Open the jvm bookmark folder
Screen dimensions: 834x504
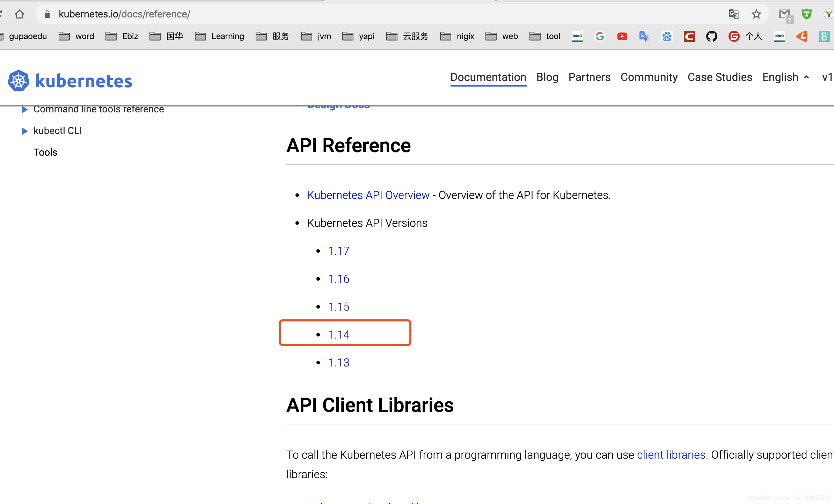tap(316, 36)
